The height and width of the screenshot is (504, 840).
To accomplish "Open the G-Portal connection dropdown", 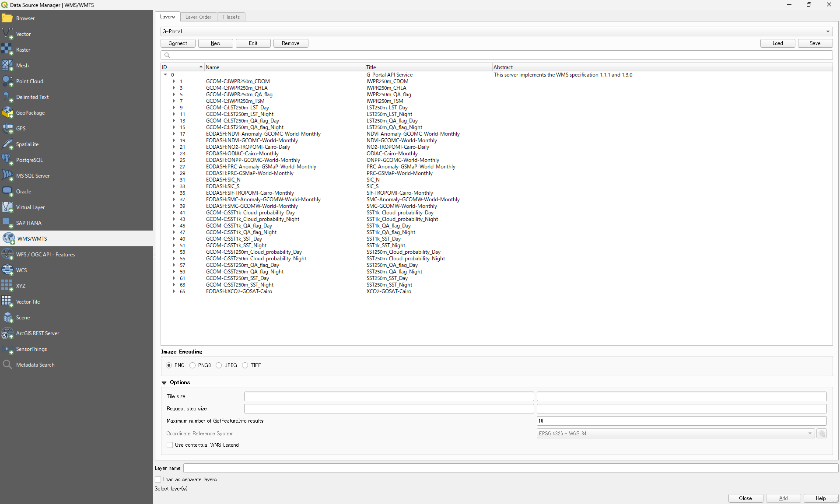I will point(828,31).
